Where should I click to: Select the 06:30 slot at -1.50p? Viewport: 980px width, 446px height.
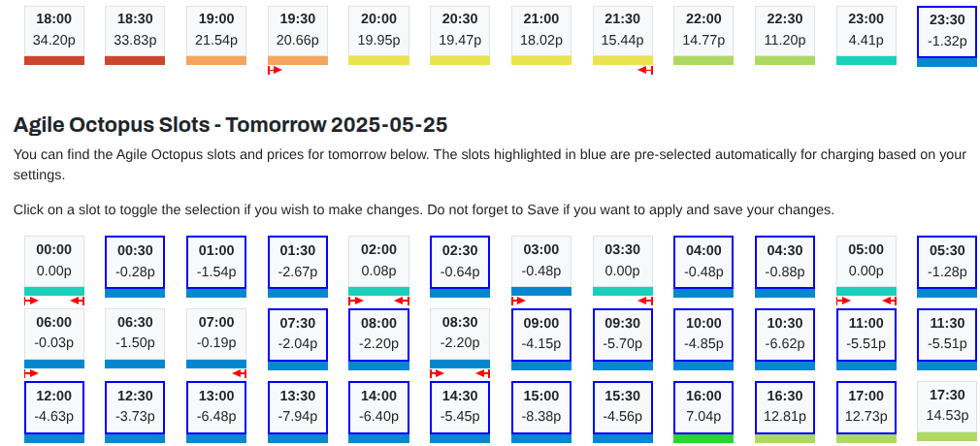pos(135,334)
